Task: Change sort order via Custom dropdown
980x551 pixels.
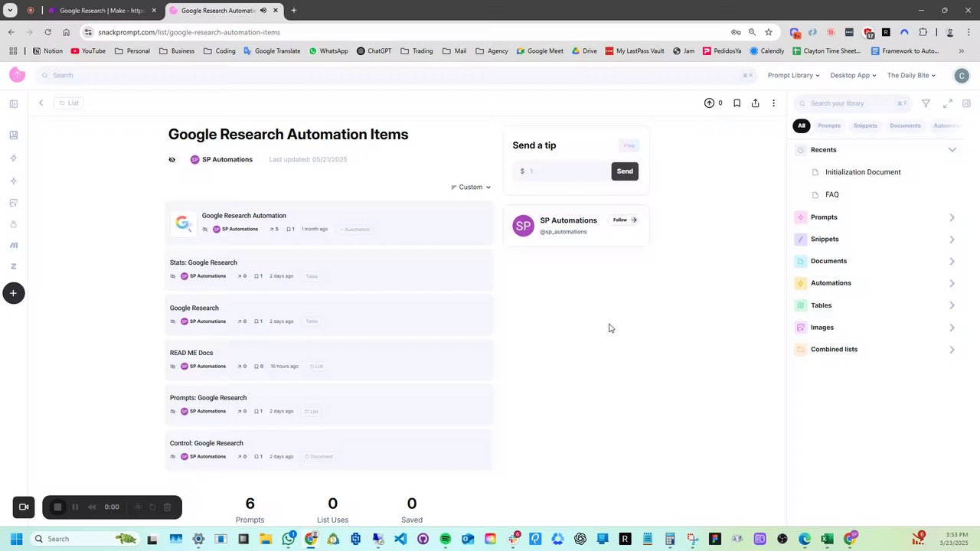Action: [x=471, y=187]
